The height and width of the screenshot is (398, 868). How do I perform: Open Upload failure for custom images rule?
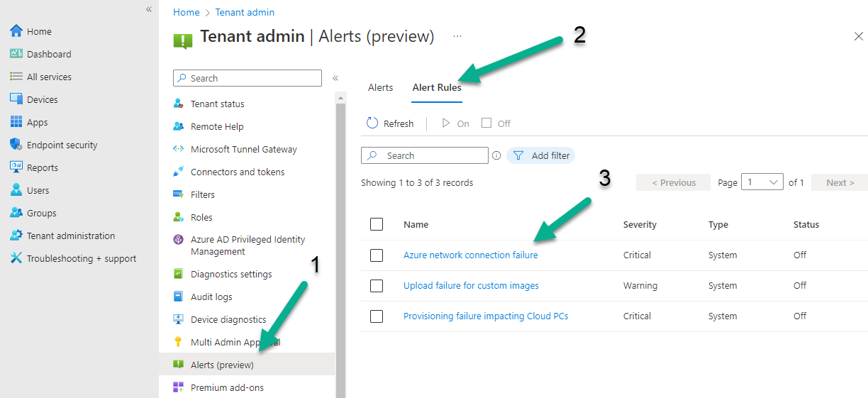click(x=471, y=286)
